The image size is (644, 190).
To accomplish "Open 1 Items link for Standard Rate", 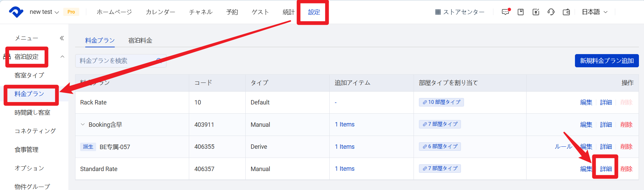I will (345, 169).
